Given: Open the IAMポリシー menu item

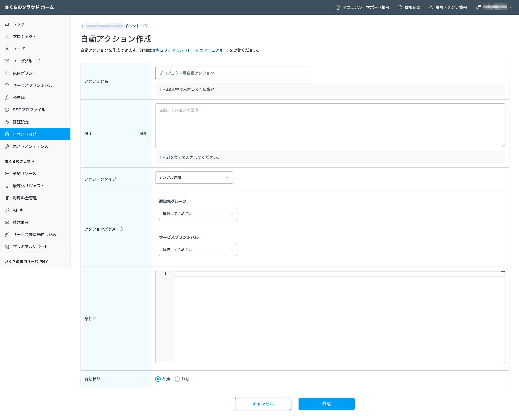Looking at the screenshot, I should [25, 73].
